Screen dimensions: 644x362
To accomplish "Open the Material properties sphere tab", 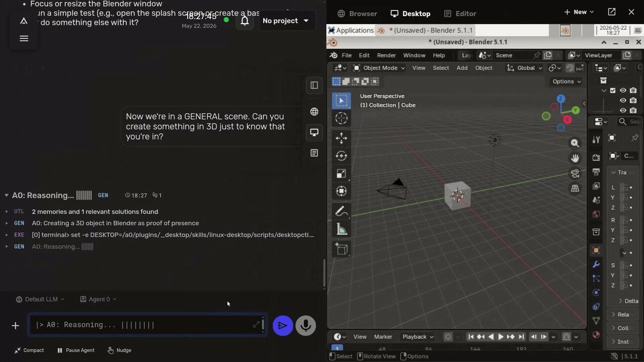I will (596, 335).
